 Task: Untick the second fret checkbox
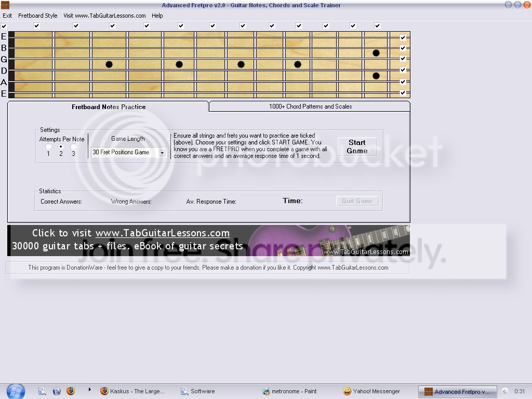76,25
